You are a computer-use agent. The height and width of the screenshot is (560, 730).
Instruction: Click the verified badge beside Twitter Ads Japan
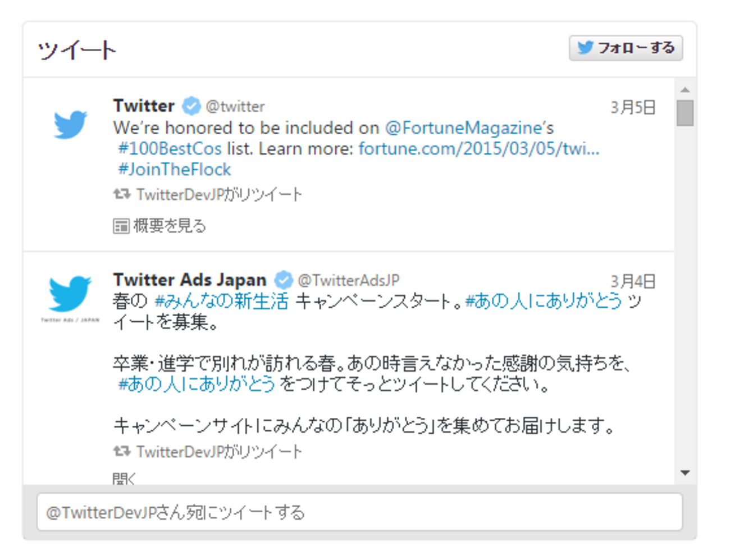(284, 280)
